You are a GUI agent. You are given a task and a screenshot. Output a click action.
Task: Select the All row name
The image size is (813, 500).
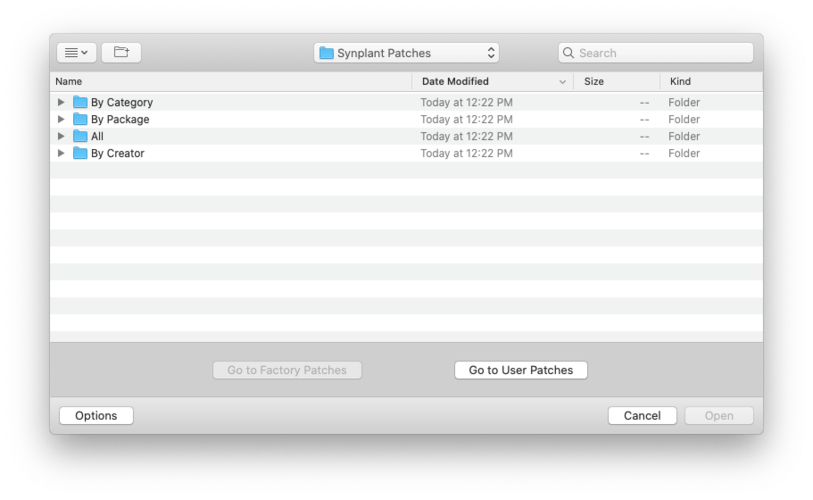point(97,136)
